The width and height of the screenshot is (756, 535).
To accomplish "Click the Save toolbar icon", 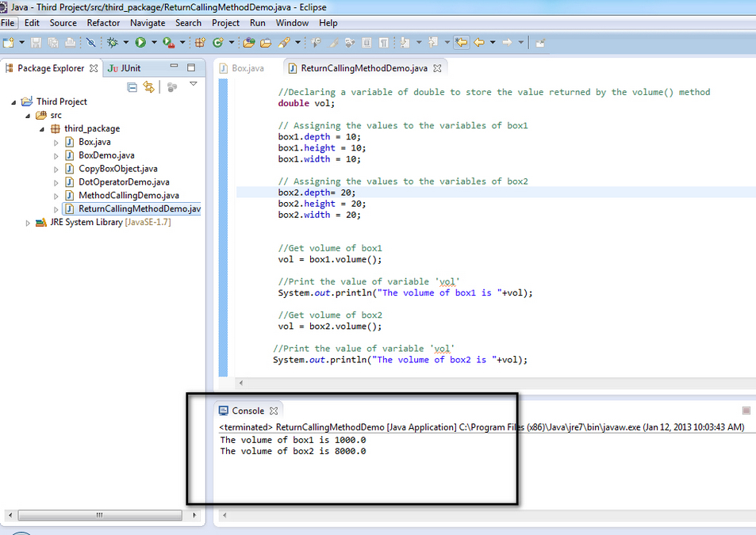I will click(36, 43).
